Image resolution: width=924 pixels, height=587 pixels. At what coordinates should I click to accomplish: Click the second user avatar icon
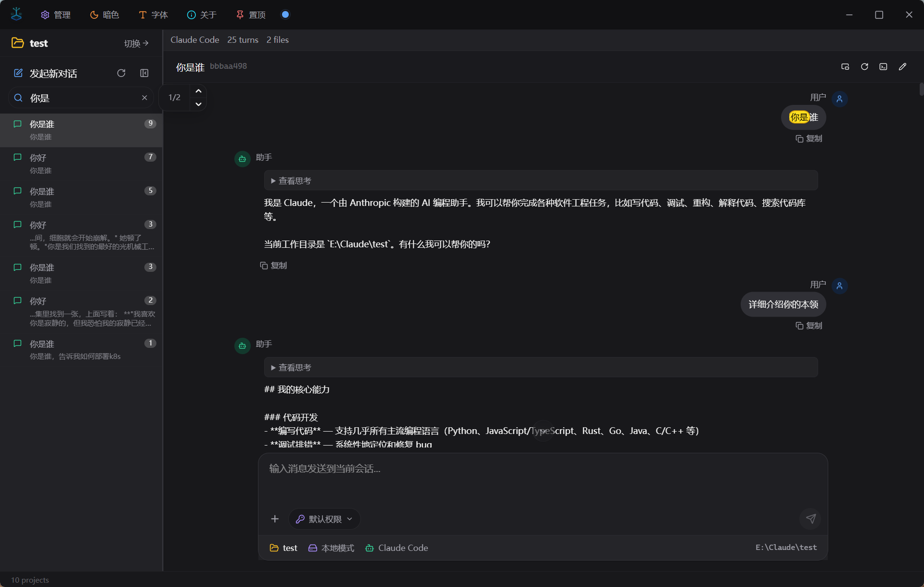coord(839,286)
